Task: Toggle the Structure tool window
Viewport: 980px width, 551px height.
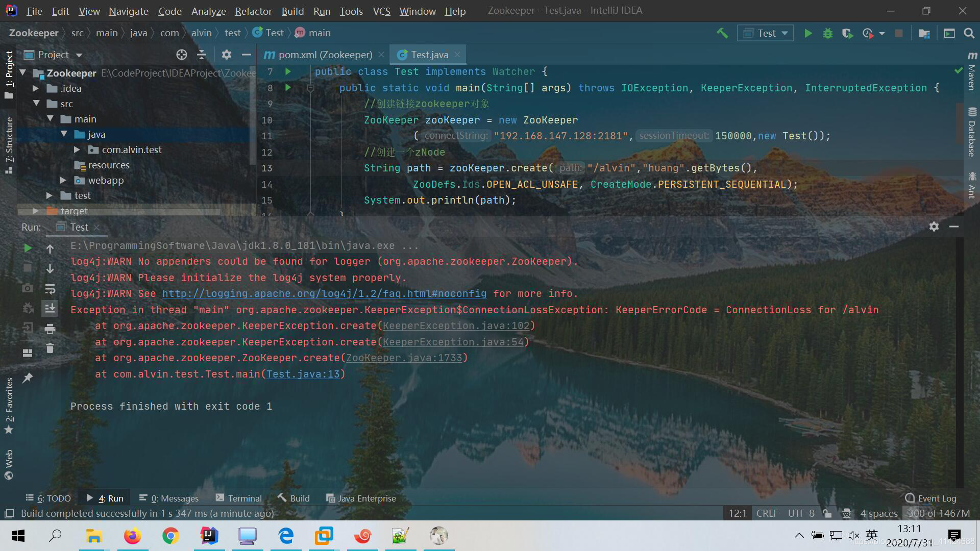Action: (x=9, y=145)
